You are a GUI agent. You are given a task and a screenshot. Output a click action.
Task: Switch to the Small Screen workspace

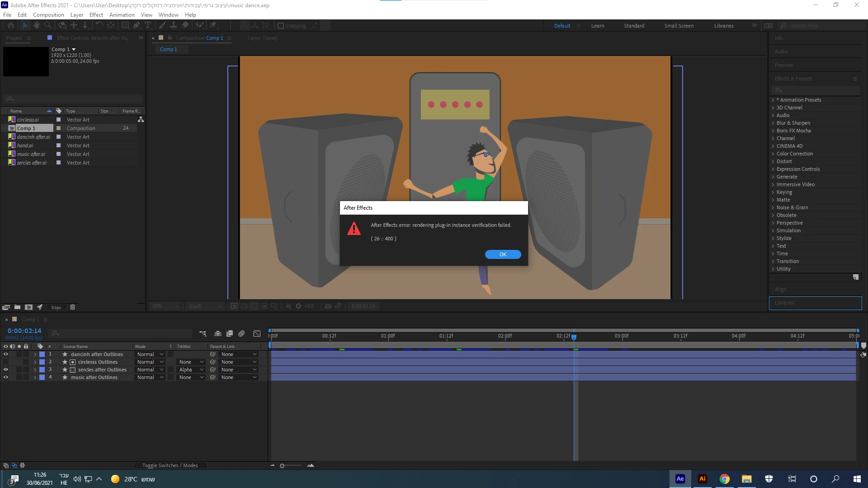(679, 26)
